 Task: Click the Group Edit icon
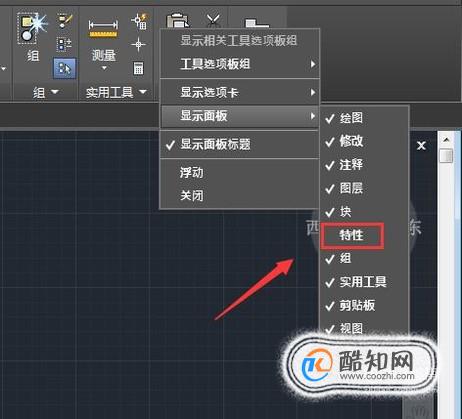[x=64, y=21]
